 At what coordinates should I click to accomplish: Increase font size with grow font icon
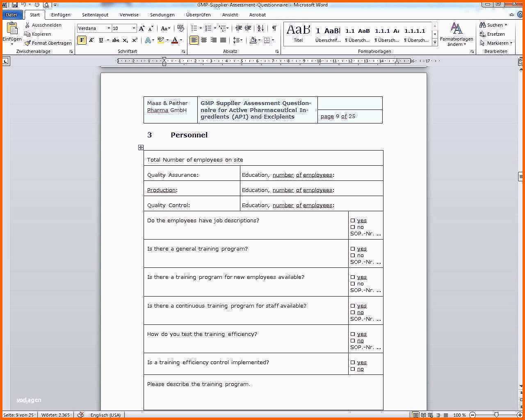[x=142, y=28]
